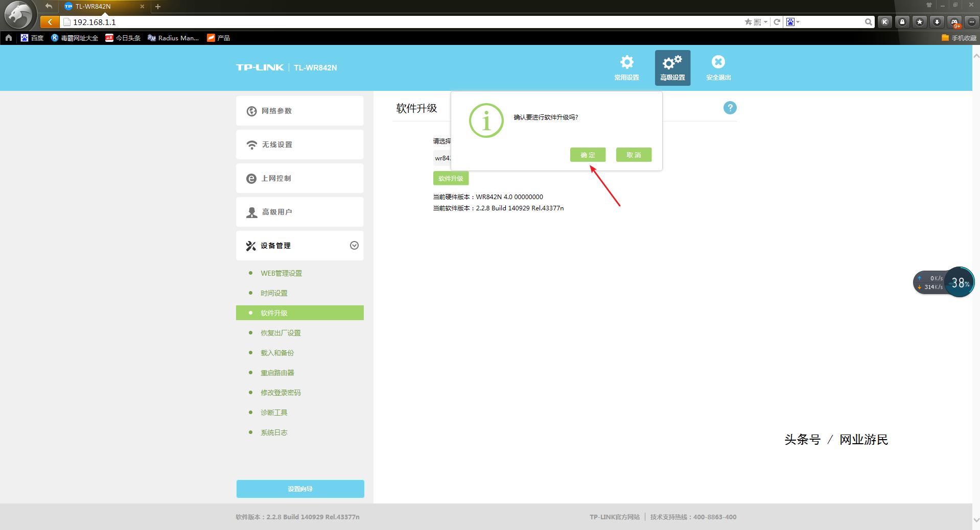Screen dimensions: 980x530
Task: Click the leopard browser logo button
Action: click(19, 15)
